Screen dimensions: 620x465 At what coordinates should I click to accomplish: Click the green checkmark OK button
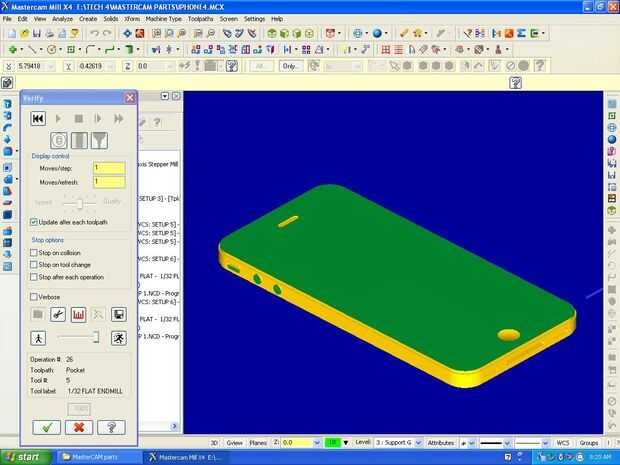(47, 427)
